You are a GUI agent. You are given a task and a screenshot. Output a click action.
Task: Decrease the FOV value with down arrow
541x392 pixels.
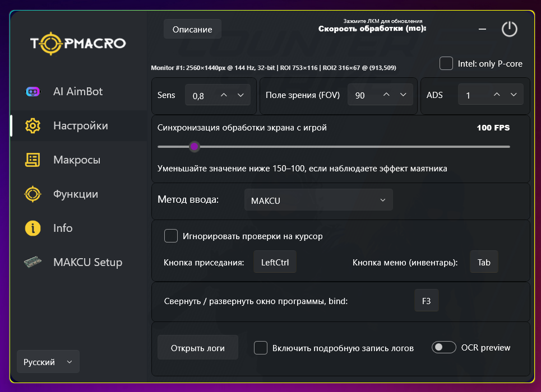(x=403, y=95)
